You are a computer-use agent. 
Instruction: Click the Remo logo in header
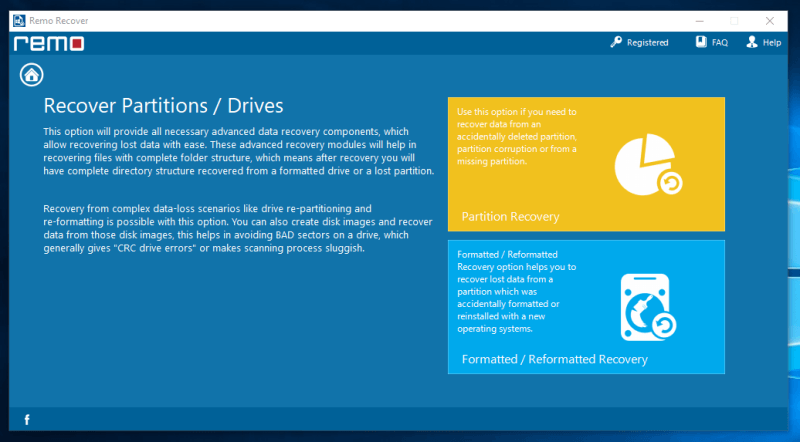[x=49, y=43]
